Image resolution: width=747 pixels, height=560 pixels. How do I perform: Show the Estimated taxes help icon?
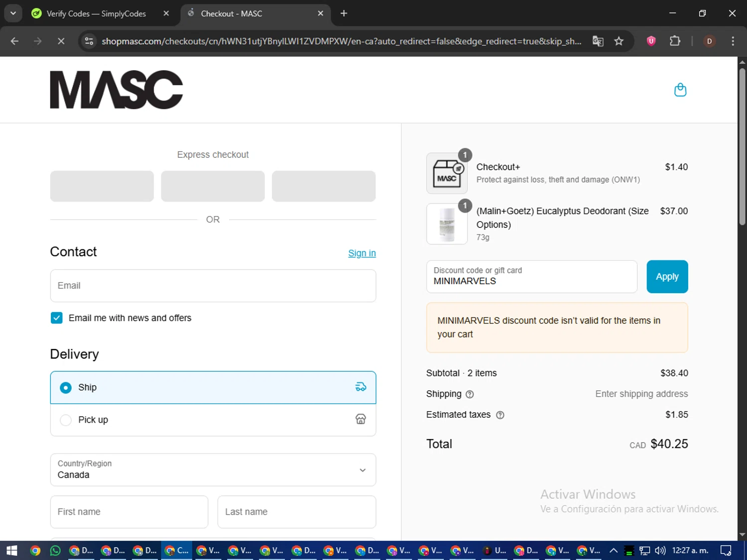[x=500, y=415]
